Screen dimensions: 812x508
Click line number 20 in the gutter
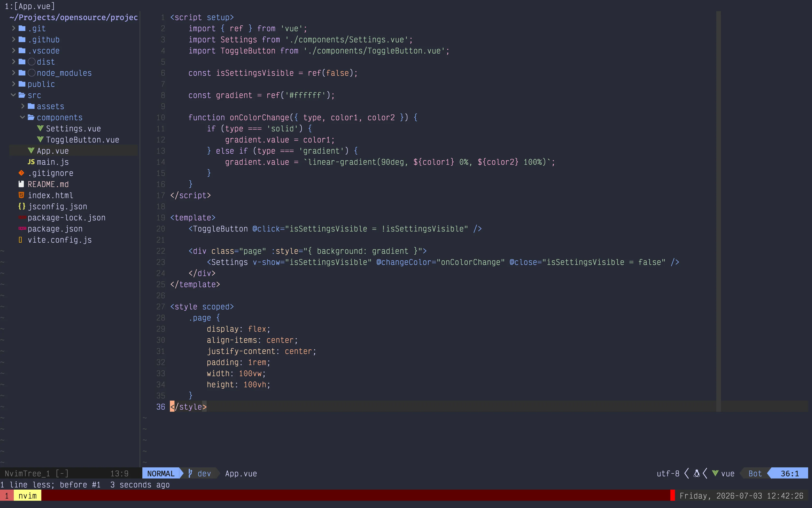coord(161,228)
